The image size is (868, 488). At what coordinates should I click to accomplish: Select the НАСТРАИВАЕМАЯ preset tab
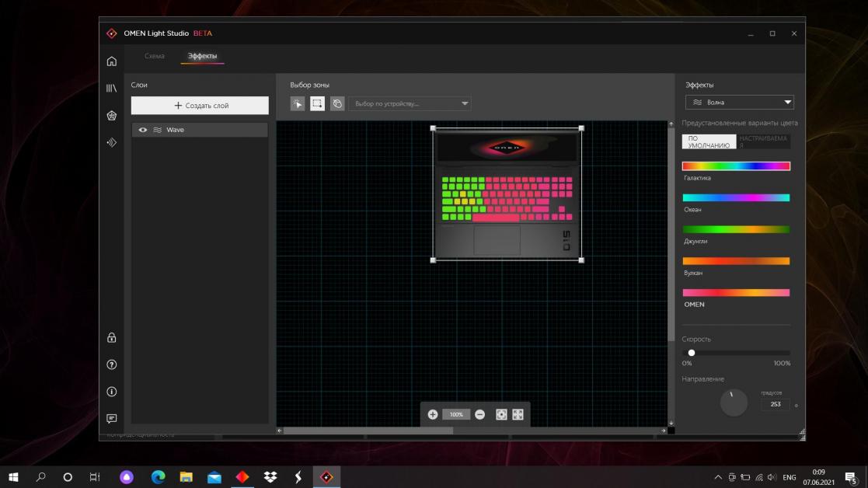[763, 141]
